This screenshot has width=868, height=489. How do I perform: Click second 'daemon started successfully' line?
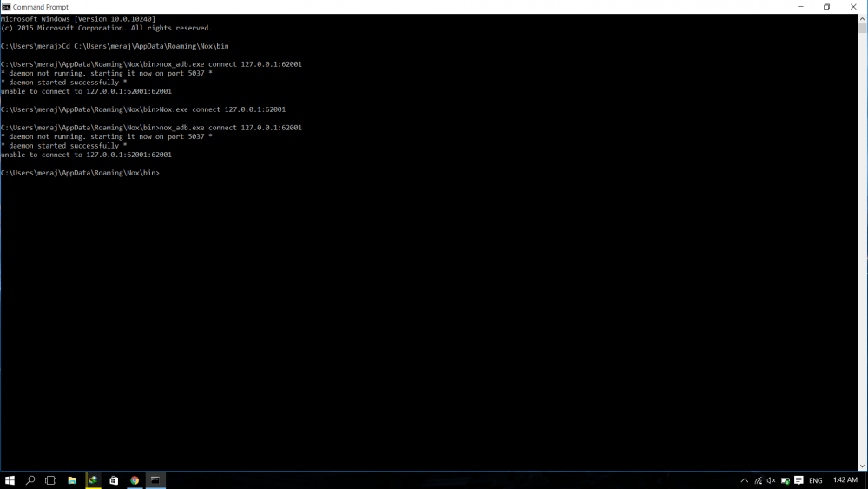(63, 146)
